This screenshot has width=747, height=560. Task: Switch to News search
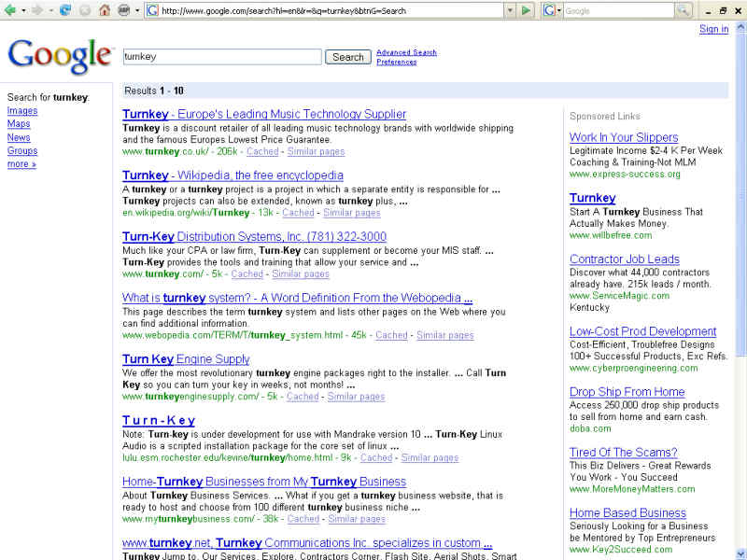(19, 137)
